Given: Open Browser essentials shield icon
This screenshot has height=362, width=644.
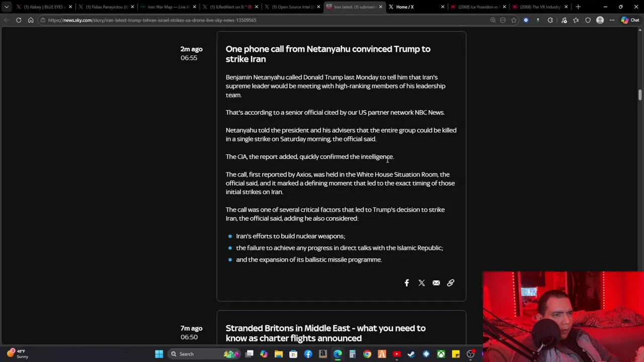Looking at the screenshot, I should (x=588, y=20).
